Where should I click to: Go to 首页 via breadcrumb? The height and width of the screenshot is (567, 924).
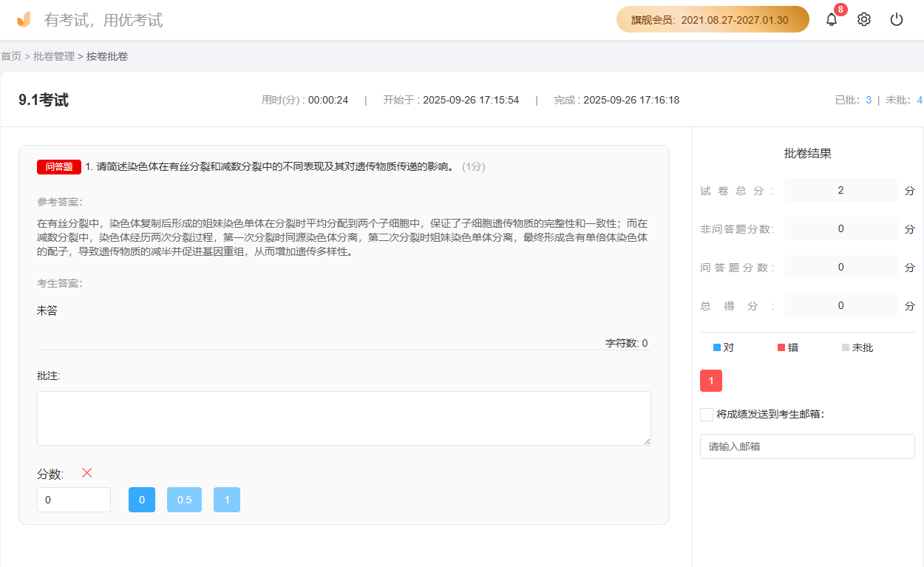point(11,55)
